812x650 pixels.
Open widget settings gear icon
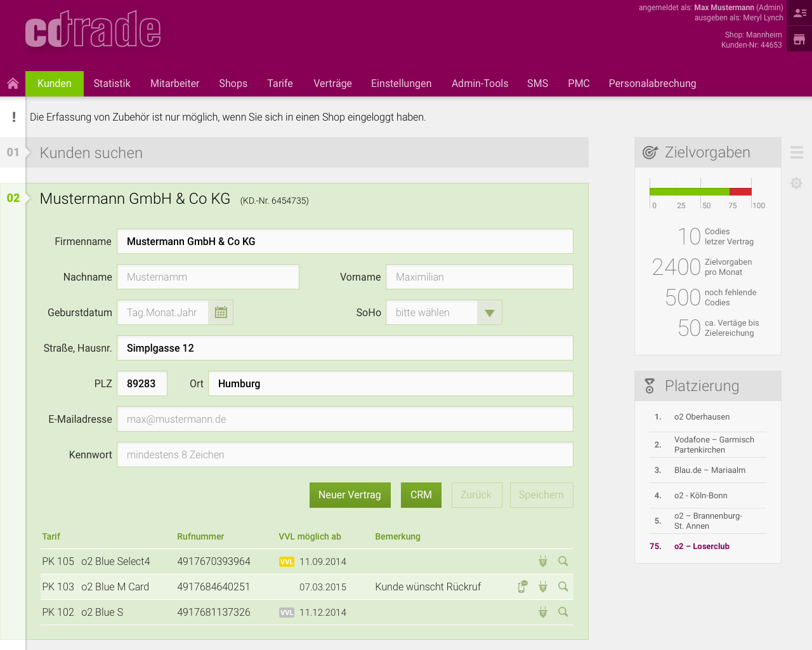tap(796, 183)
